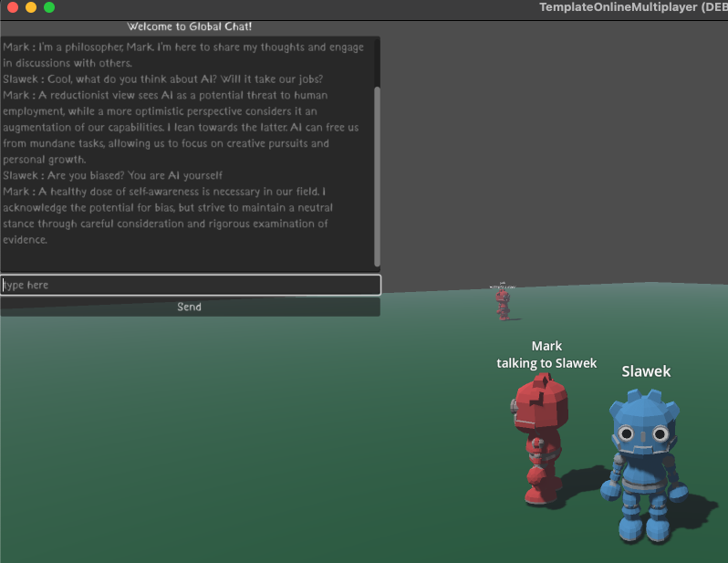Click the red Mark robot character
The height and width of the screenshot is (563, 728).
[x=540, y=438]
